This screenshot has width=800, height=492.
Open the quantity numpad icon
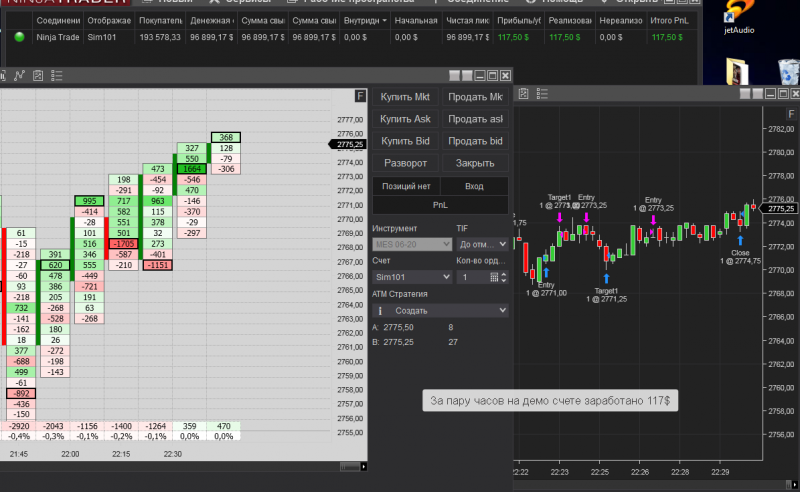[494, 277]
